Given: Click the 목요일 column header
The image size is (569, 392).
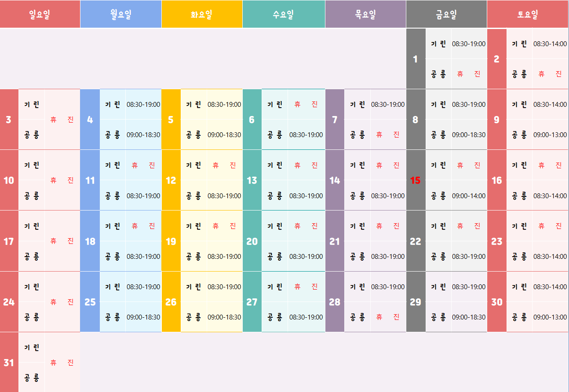Looking at the screenshot, I should [x=365, y=14].
